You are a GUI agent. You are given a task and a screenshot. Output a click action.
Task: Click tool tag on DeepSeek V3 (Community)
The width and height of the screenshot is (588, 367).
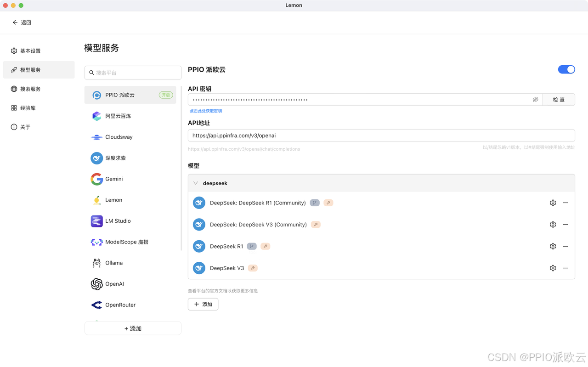tap(316, 225)
